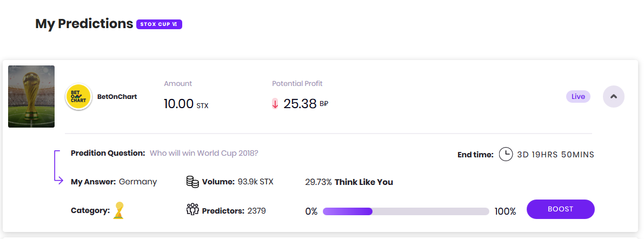
Task: Open the World Cup trophy thumbnail
Action: tap(31, 97)
